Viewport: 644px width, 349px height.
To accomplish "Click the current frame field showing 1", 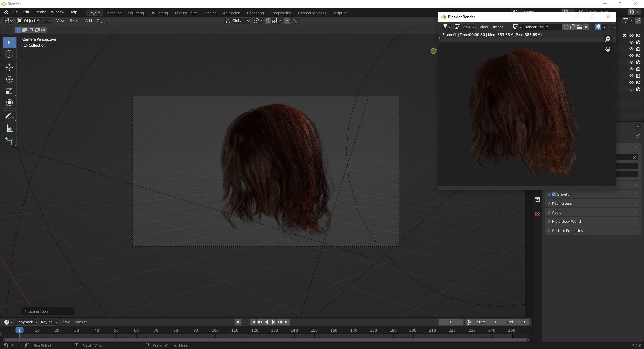I will (451, 322).
